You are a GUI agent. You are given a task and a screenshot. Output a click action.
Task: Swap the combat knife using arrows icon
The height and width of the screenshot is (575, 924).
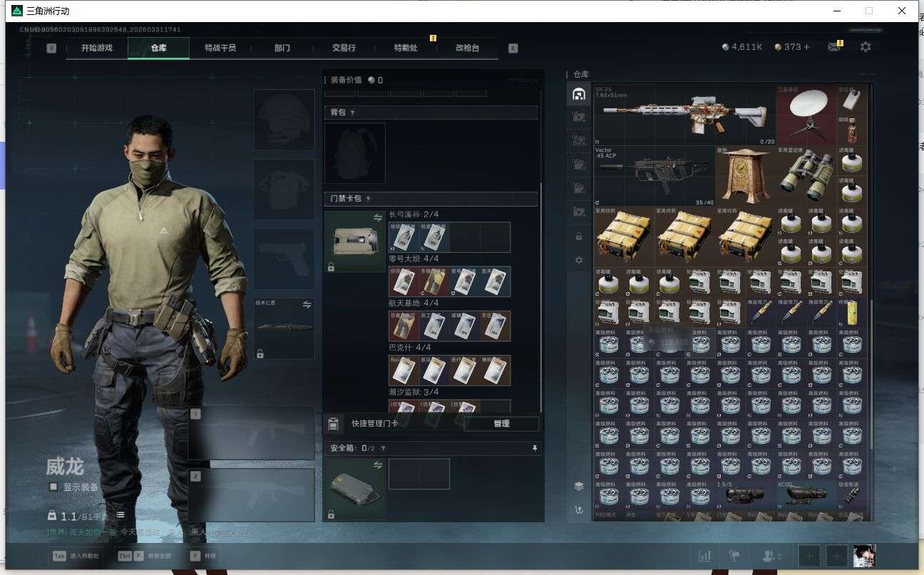[307, 304]
